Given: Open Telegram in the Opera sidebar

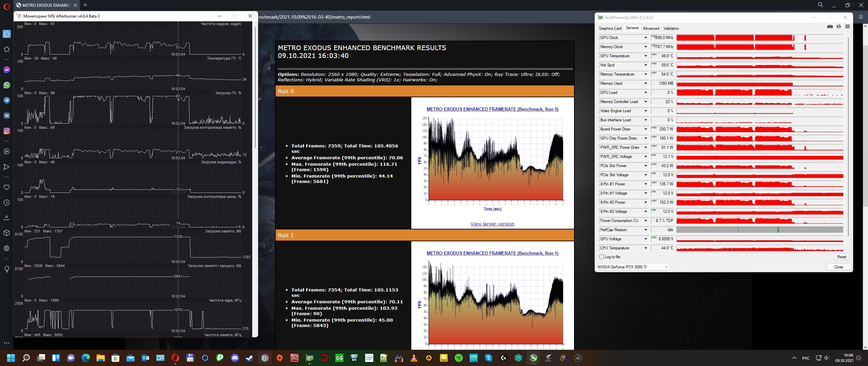Looking at the screenshot, I should tap(6, 100).
